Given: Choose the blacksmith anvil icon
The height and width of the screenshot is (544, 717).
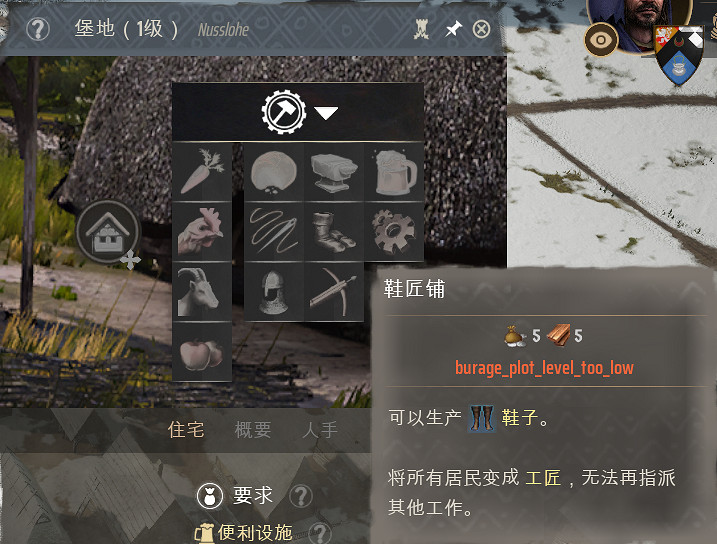Looking at the screenshot, I should [x=334, y=172].
